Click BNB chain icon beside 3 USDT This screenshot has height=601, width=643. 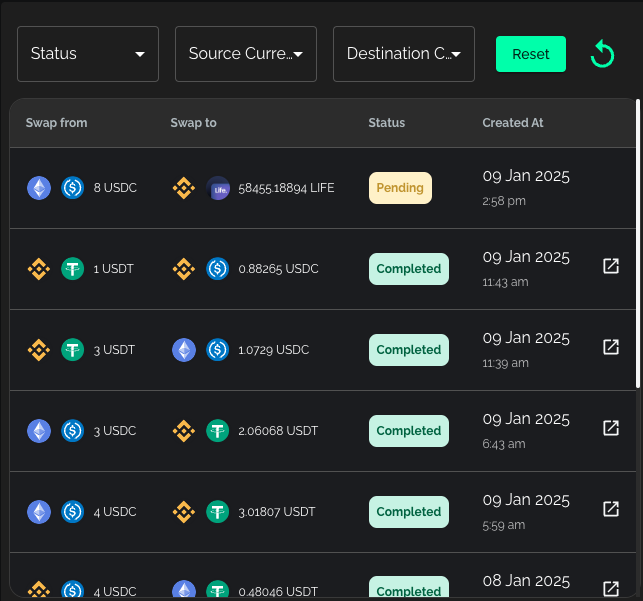pyautogui.click(x=39, y=350)
